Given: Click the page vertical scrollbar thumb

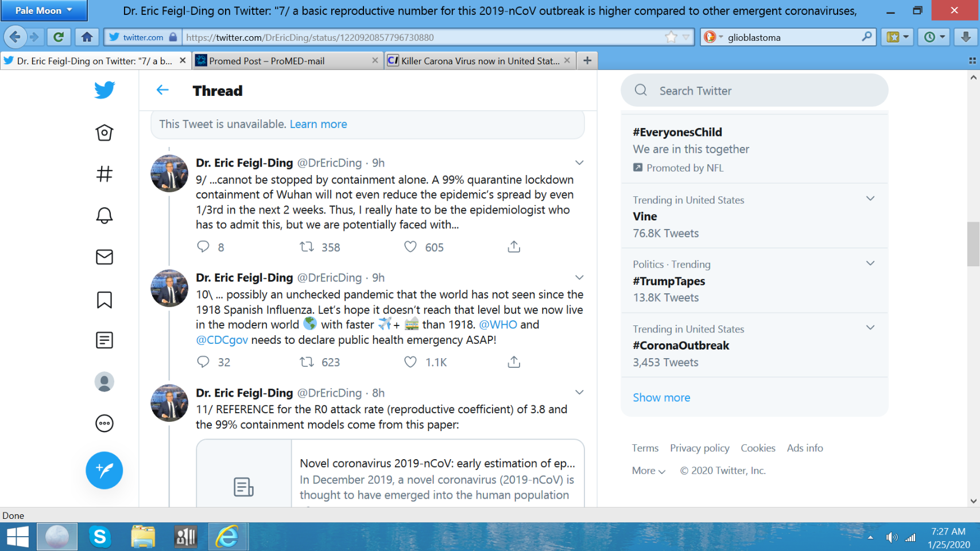Looking at the screenshot, I should pos(973,244).
